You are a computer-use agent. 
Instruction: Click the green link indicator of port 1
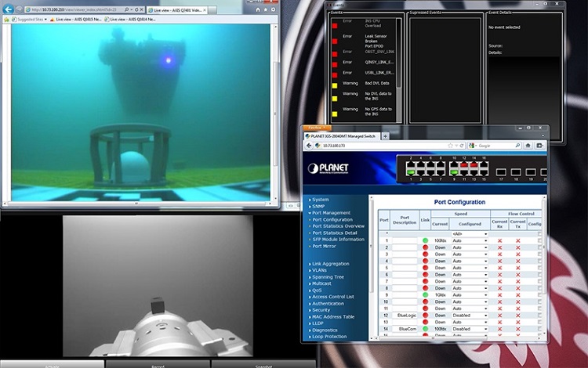[425, 240]
